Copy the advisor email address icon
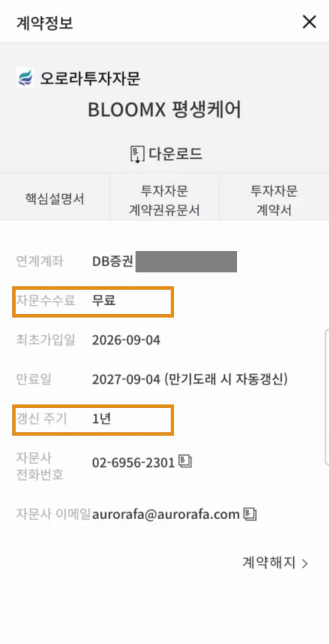Screen dimensions: 329x644 250,514
